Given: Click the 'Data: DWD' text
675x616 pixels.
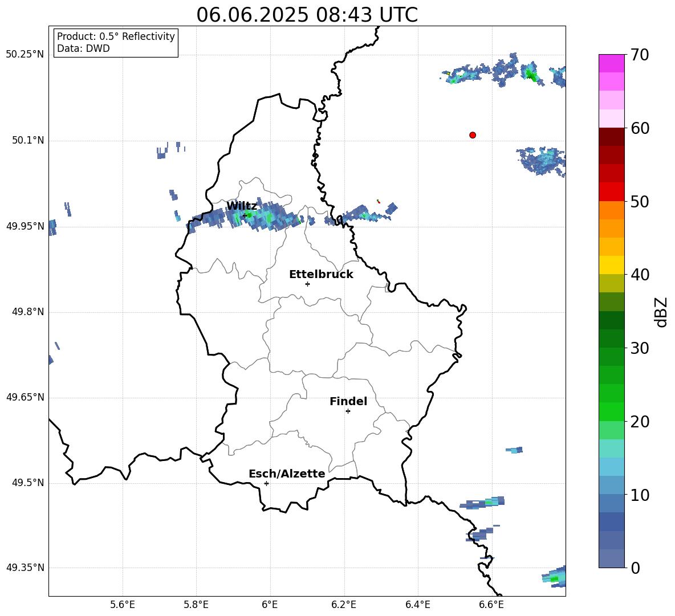Looking at the screenshot, I should click(83, 48).
